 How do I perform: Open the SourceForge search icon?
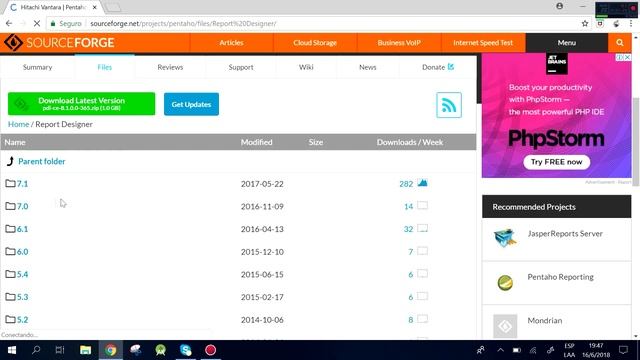[620, 42]
